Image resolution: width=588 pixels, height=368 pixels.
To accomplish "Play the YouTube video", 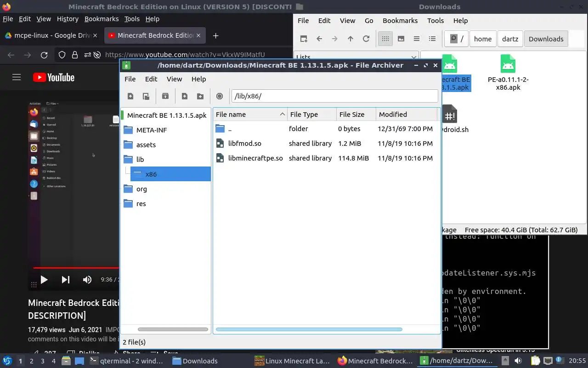I will click(x=44, y=279).
